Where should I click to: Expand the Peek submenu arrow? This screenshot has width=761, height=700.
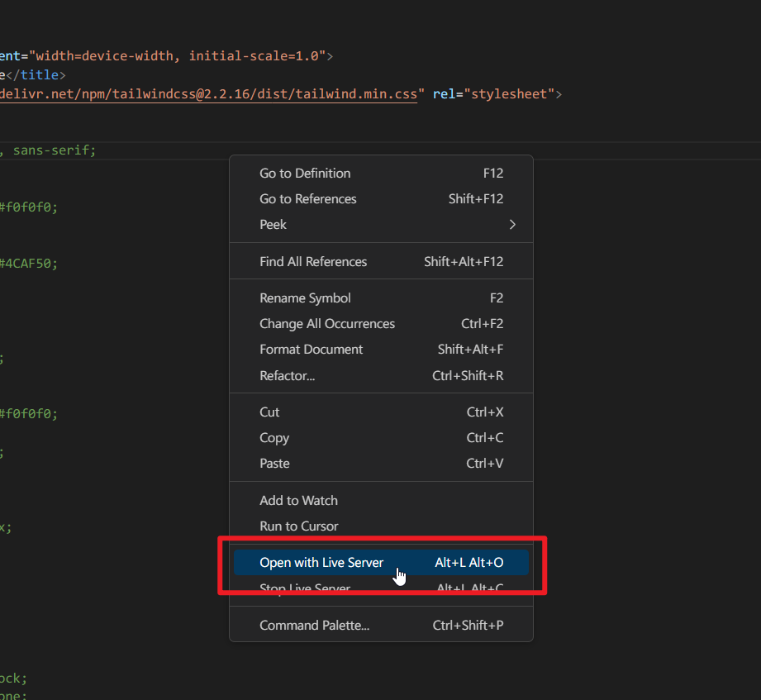pos(512,225)
